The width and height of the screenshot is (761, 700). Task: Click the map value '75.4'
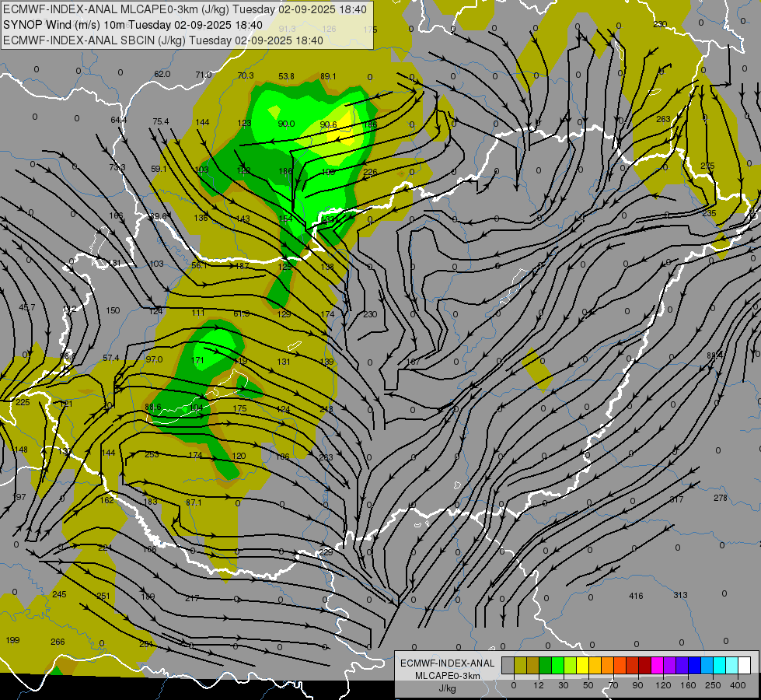click(161, 121)
